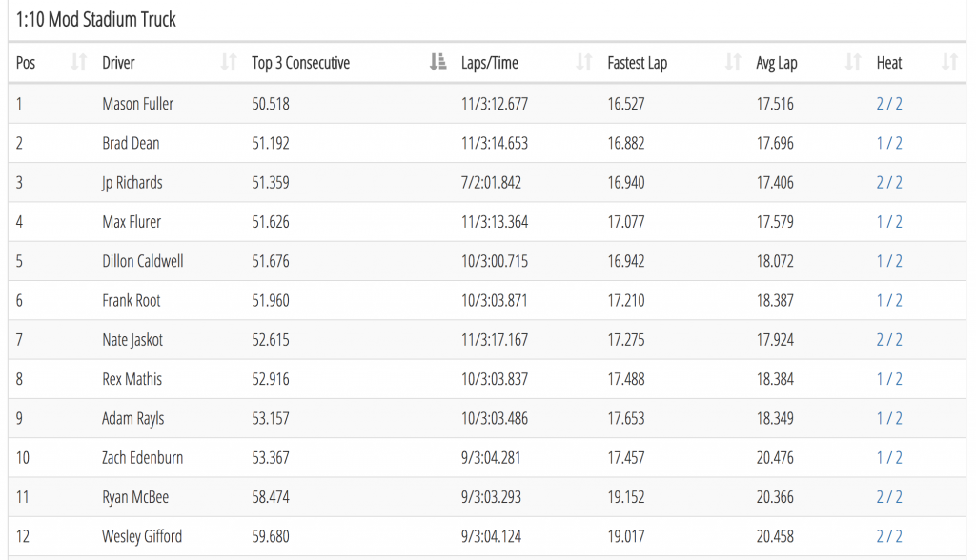
Task: Click the Fastest Lap header label
Action: (637, 63)
